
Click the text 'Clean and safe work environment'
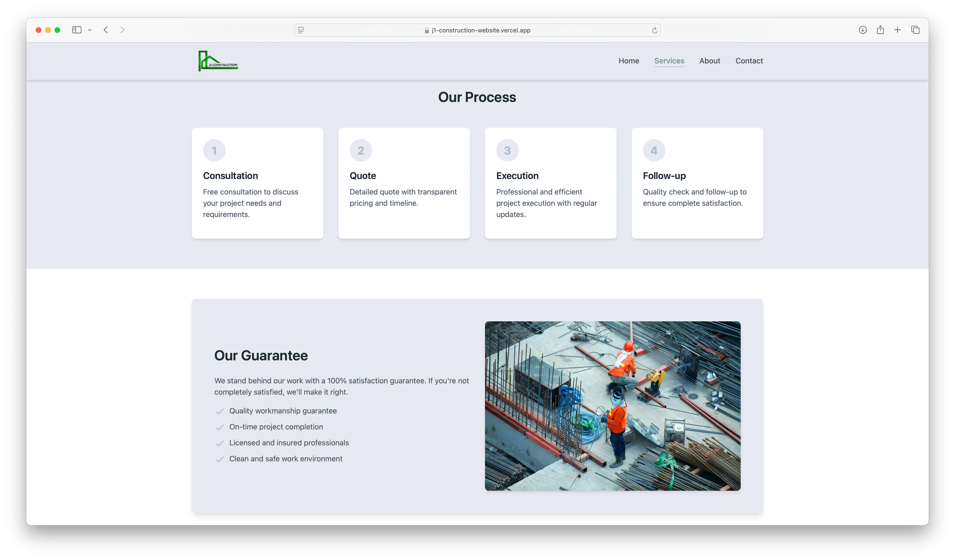click(286, 459)
